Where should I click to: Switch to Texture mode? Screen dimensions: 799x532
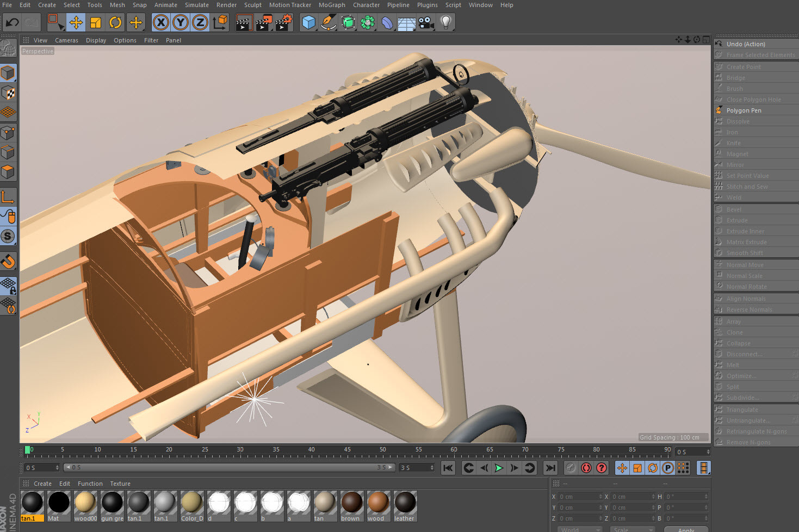tap(8, 93)
